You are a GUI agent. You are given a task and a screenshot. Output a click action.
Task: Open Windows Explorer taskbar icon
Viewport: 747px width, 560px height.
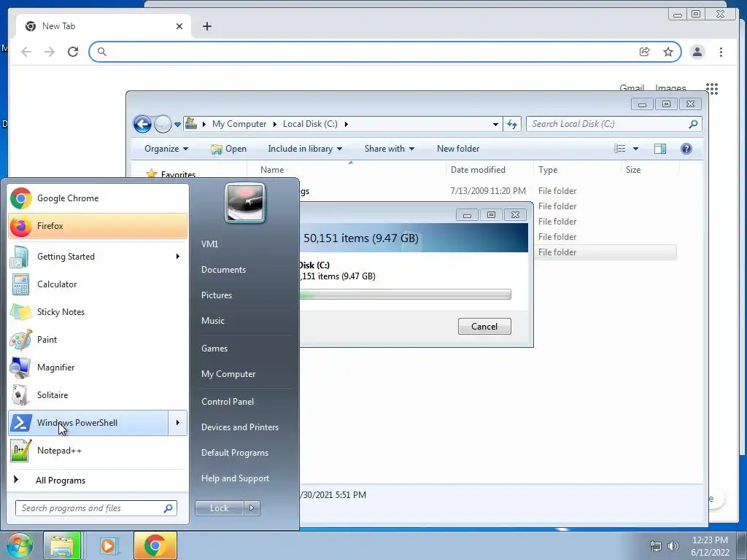pos(63,545)
